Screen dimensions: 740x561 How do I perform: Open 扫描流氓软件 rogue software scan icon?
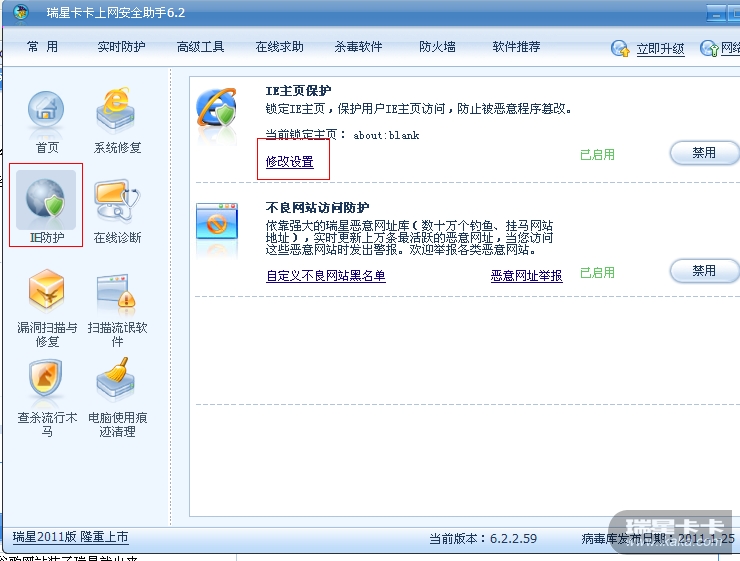point(117,292)
